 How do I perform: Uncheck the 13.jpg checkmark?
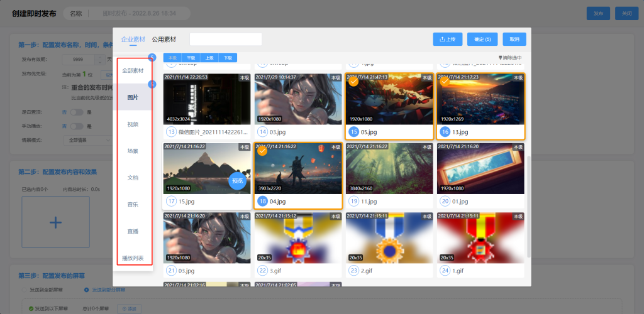pyautogui.click(x=445, y=82)
